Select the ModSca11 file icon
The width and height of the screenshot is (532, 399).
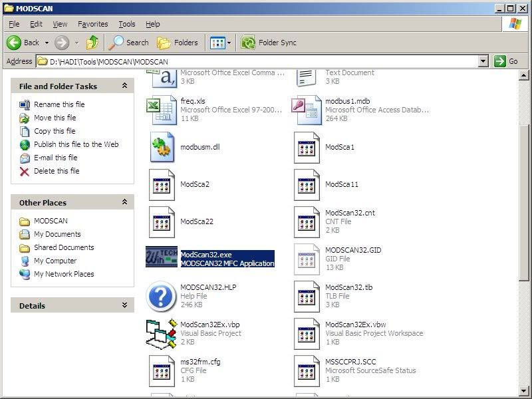307,185
